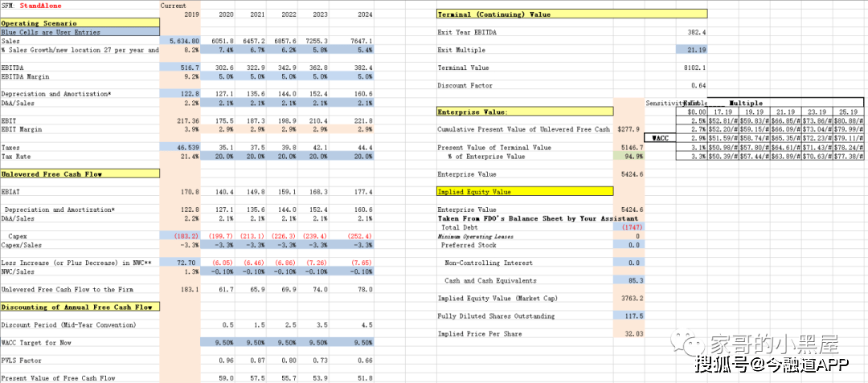Select the 'Current' column header label
The image size is (868, 383).
[x=173, y=6]
